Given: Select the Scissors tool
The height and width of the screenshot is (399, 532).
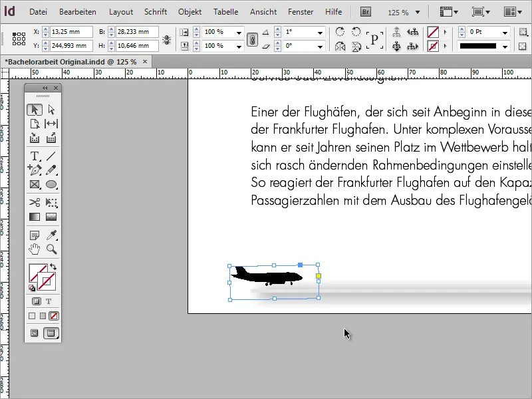Looking at the screenshot, I should [x=35, y=203].
